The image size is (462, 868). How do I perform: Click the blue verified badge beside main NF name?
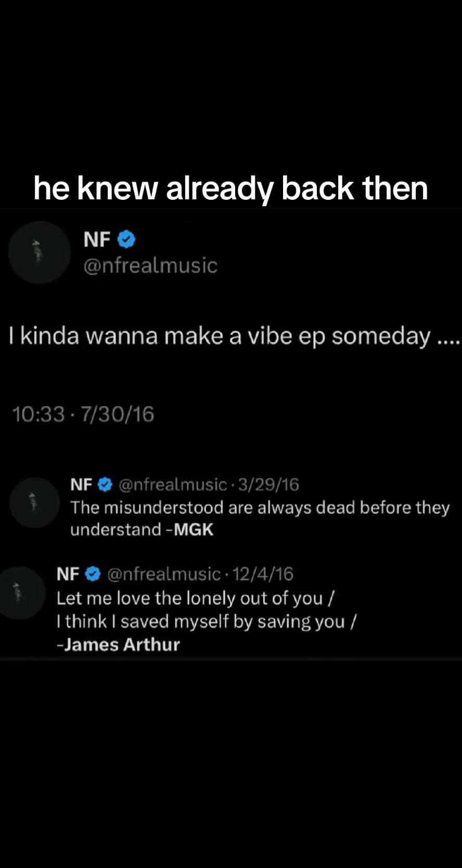tap(126, 239)
